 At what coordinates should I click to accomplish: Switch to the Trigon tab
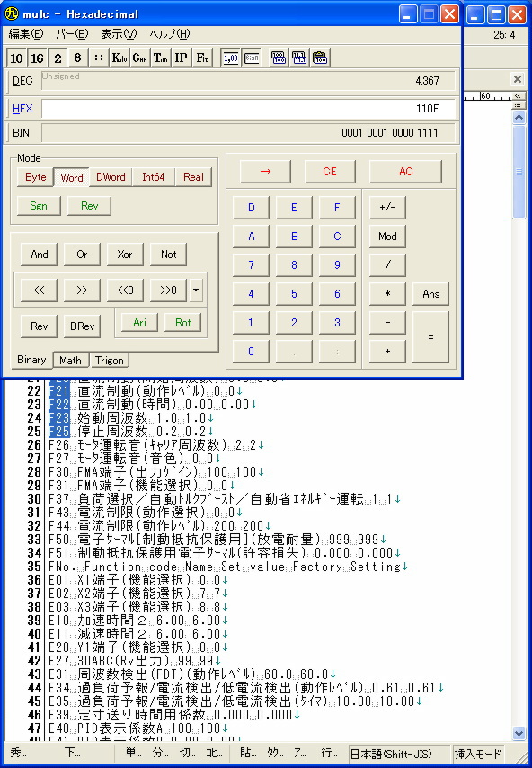pos(109,360)
